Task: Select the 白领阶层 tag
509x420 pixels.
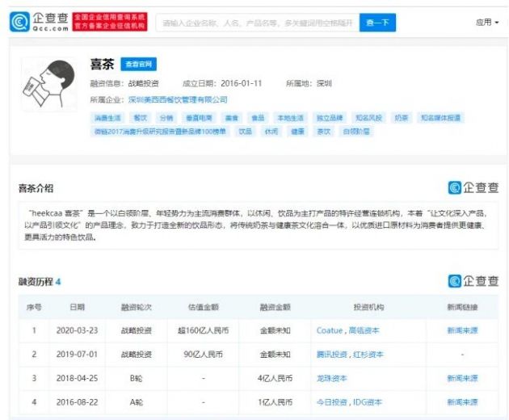Action: (x=356, y=132)
